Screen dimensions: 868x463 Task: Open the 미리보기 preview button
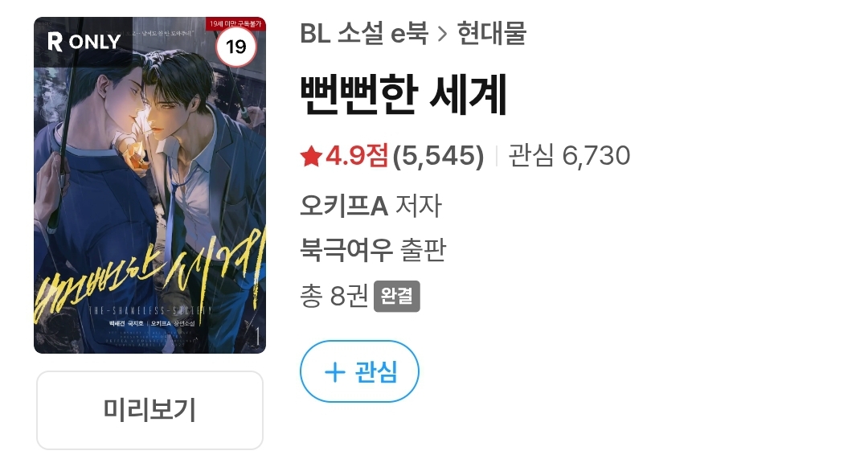tap(150, 411)
